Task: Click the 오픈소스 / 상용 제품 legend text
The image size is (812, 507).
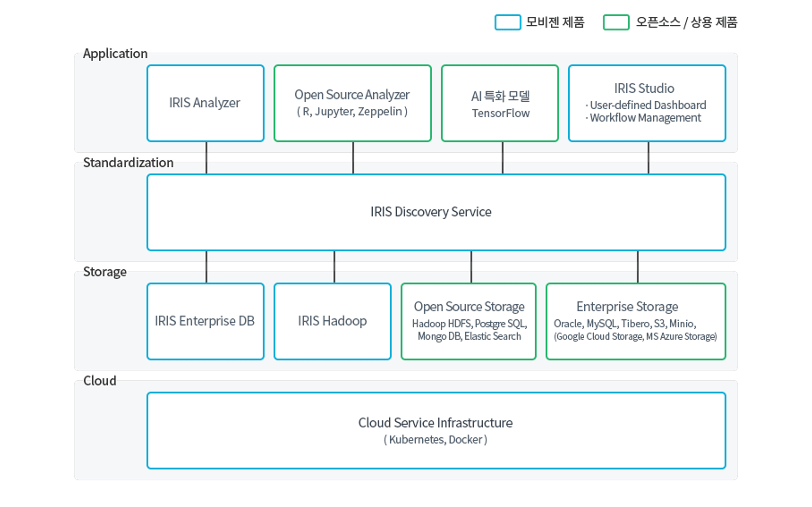Action: [686, 23]
